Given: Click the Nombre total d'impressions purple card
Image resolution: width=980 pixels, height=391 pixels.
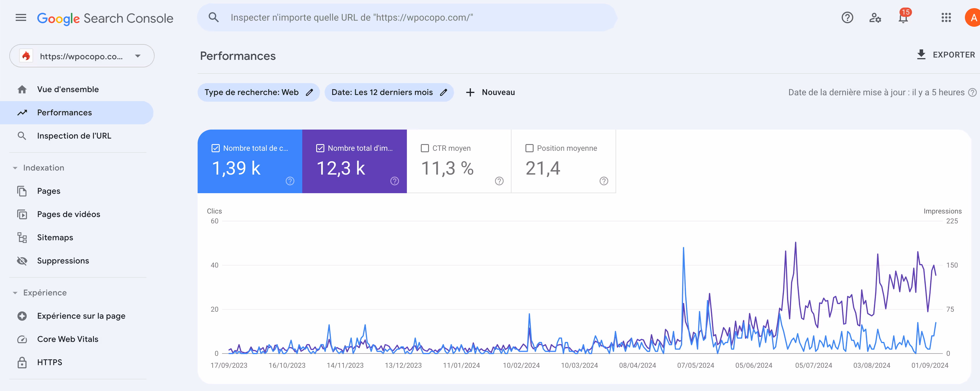Looking at the screenshot, I should pyautogui.click(x=354, y=162).
